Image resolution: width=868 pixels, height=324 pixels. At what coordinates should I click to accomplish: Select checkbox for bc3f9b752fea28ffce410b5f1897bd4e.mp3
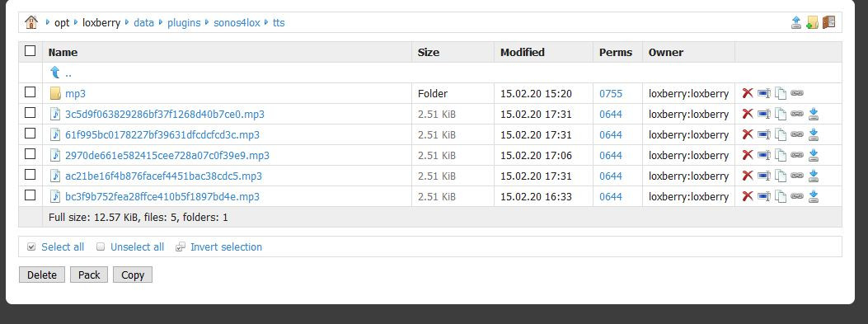30,195
